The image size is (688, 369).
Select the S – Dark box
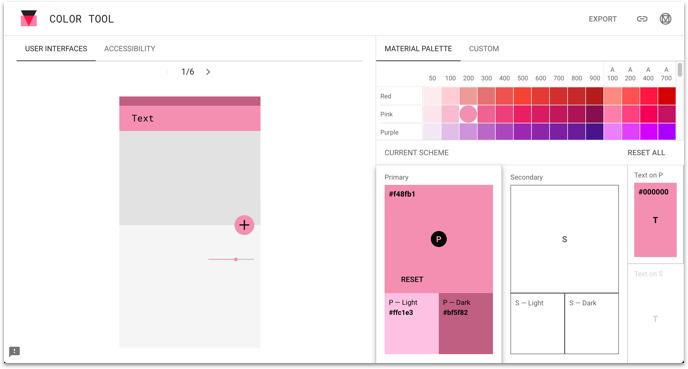click(x=591, y=323)
